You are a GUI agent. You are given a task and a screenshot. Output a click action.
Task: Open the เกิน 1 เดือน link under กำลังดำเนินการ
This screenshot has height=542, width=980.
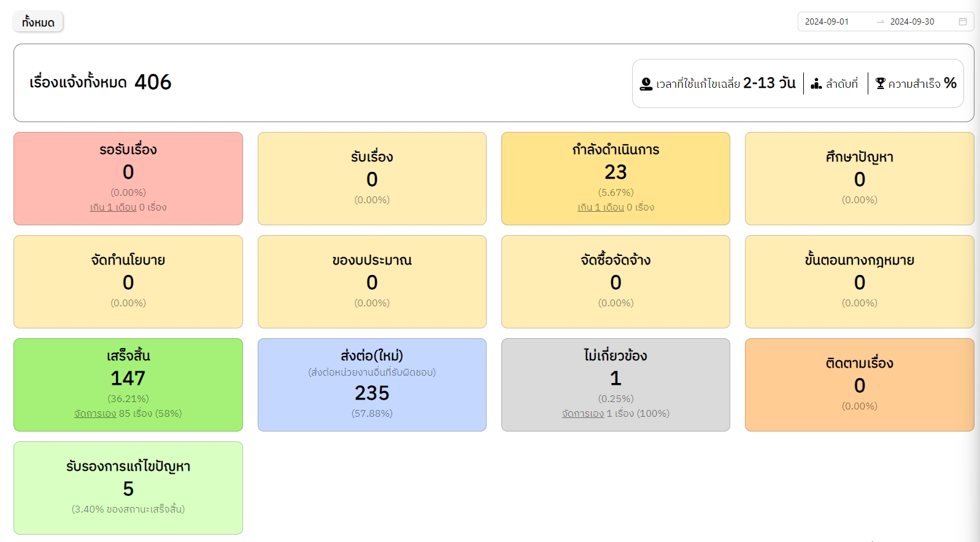point(600,207)
